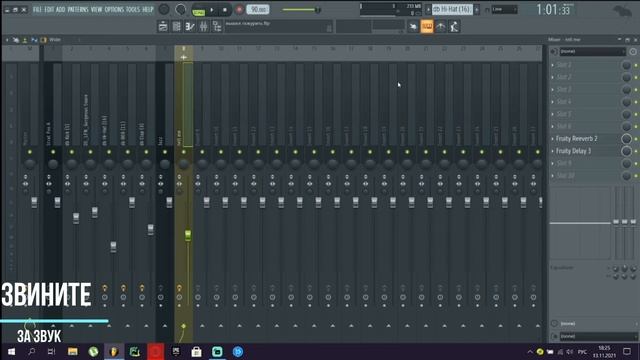Viewport: 640px width, 360px height.
Task: Click the db Hi-Hat track volume fader
Action: (113, 247)
